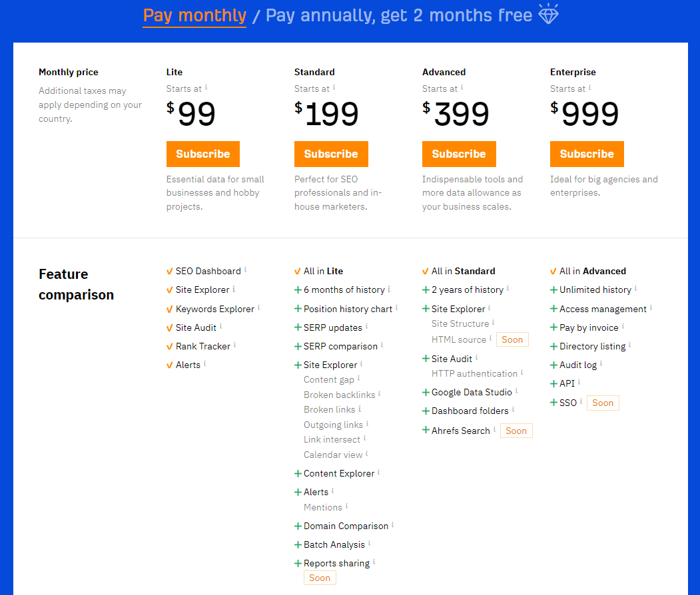Subscribe to the Lite plan
Screen dimensions: 700x595
coord(203,154)
